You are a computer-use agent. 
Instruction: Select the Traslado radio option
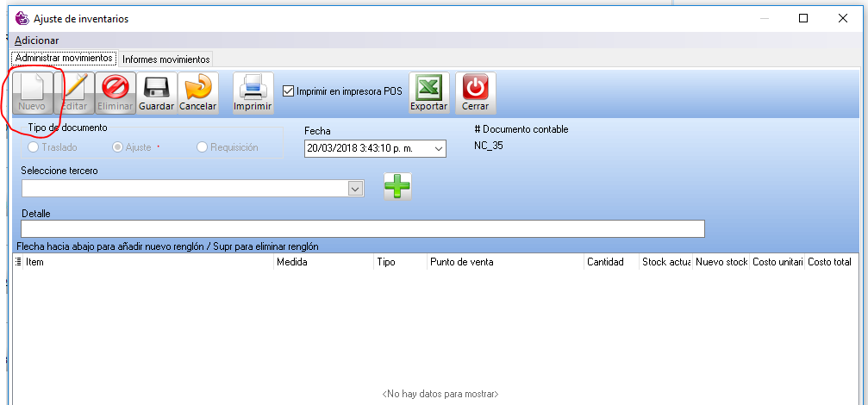click(34, 147)
